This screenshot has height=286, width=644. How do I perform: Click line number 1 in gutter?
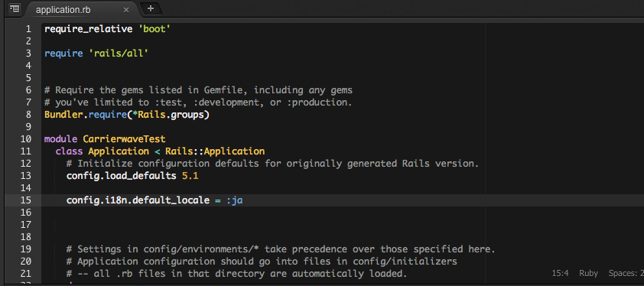28,29
